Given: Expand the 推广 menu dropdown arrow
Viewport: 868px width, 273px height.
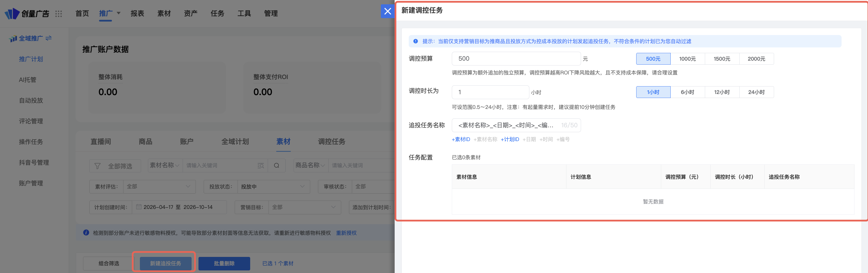Looking at the screenshot, I should click(x=119, y=13).
